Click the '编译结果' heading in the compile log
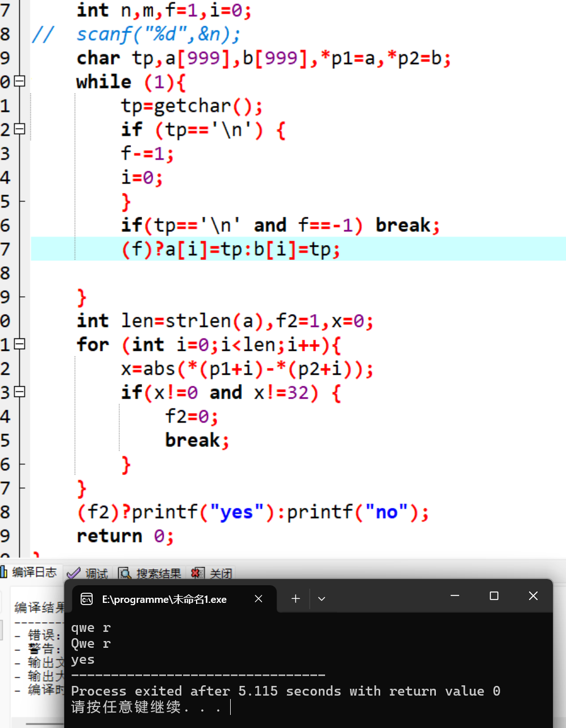This screenshot has height=728, width=566. click(40, 607)
